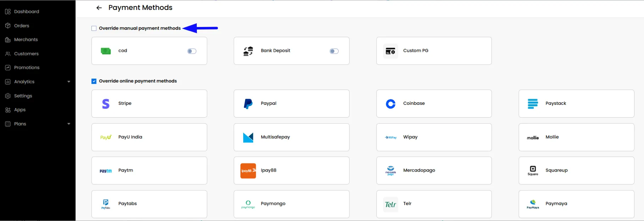644x221 pixels.
Task: Click the Orders box icon
Action: click(x=8, y=26)
